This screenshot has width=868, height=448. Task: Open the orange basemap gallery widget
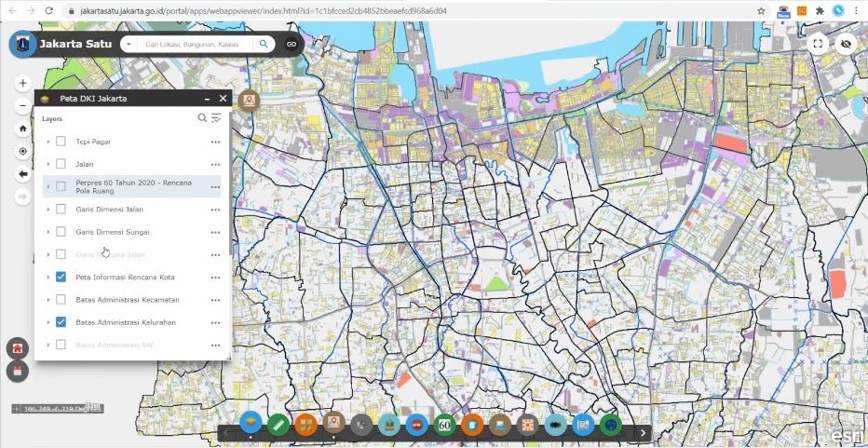305,425
